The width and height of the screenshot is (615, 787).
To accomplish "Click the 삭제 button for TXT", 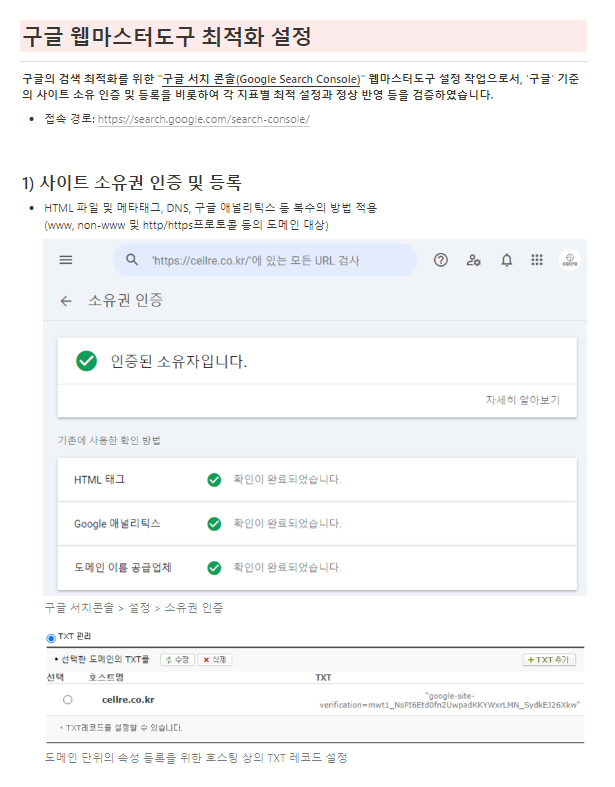I will point(215,660).
